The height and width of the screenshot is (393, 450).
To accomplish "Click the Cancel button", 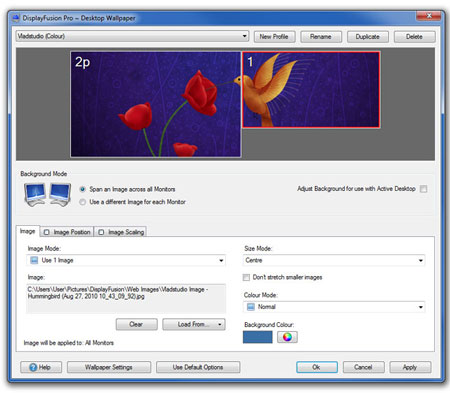I will click(363, 367).
